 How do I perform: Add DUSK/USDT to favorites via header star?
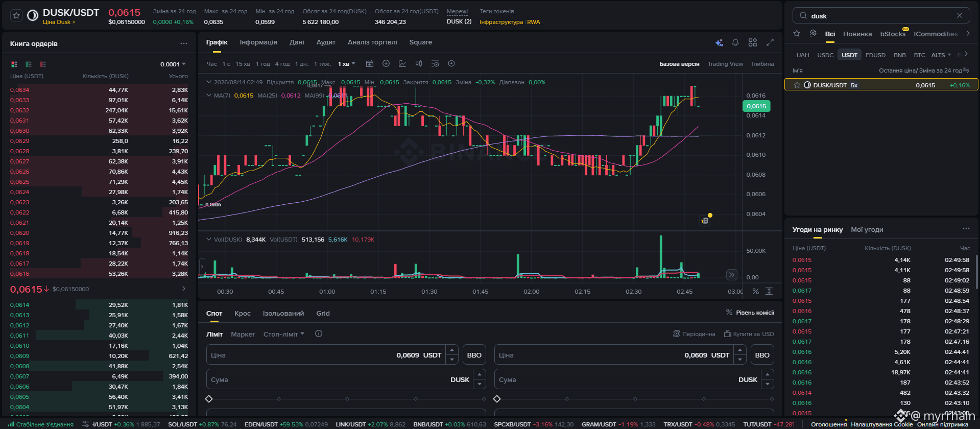tap(16, 16)
